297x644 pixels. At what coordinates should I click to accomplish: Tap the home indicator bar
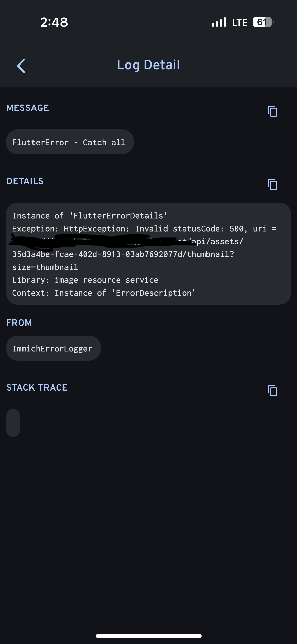point(148,636)
